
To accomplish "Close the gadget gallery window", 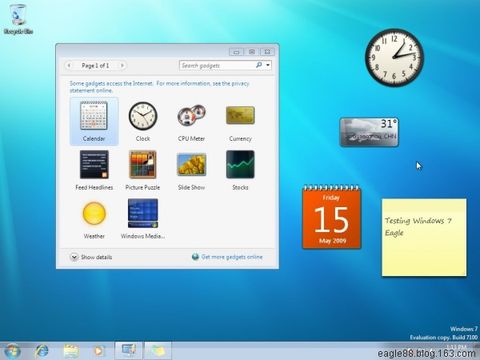I will tap(267, 52).
